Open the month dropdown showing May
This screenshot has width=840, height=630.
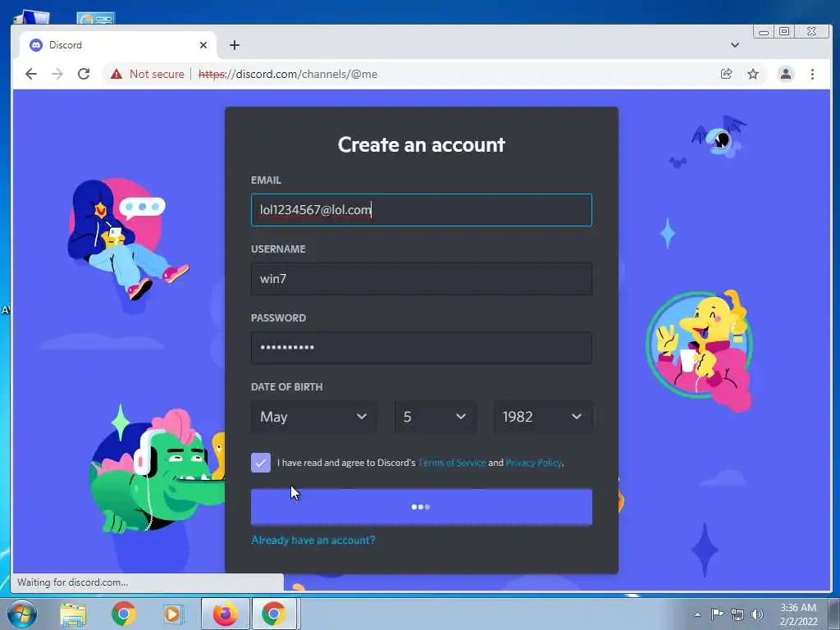[314, 417]
